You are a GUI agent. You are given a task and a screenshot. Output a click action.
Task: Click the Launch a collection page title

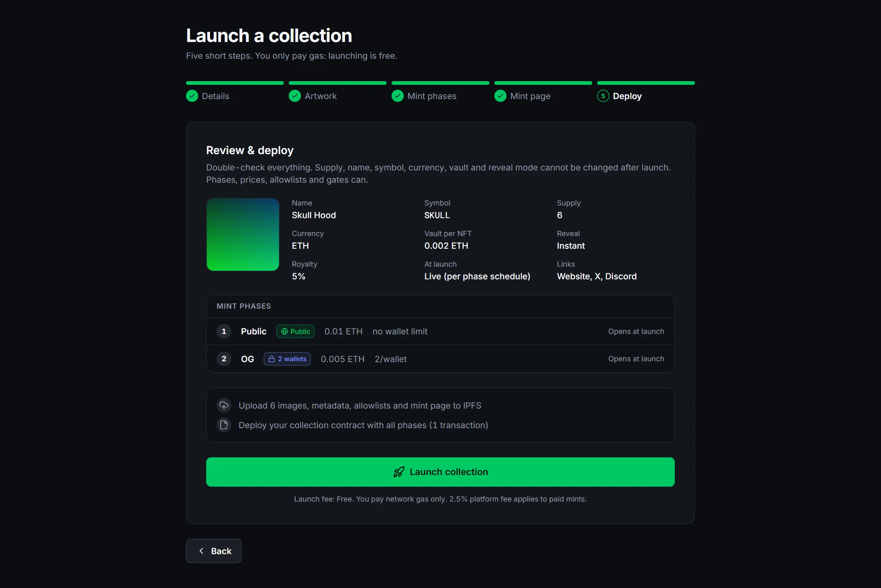tap(269, 35)
